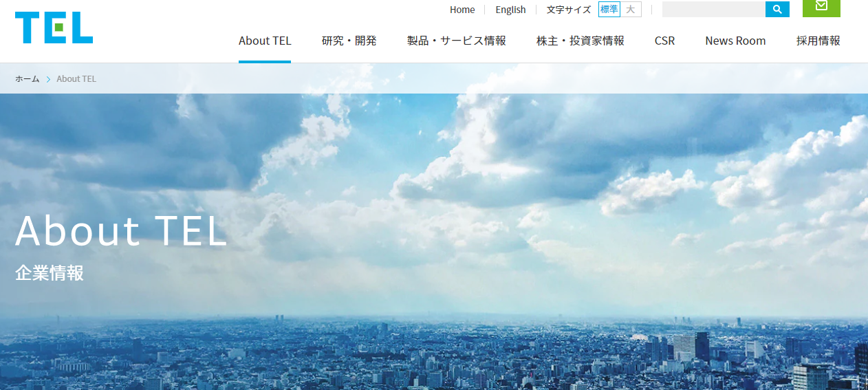
Task: Open the green mail contact icon
Action: tap(821, 8)
